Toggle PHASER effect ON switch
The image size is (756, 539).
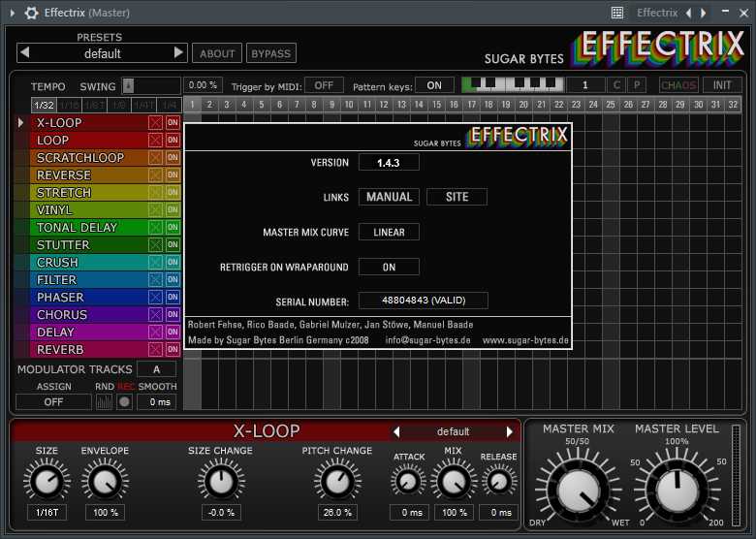click(x=173, y=297)
